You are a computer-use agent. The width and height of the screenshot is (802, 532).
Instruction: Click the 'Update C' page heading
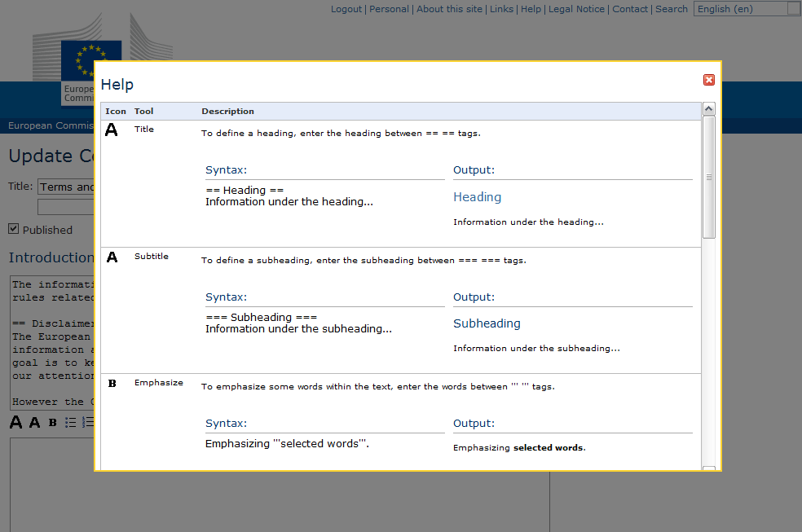(x=51, y=156)
